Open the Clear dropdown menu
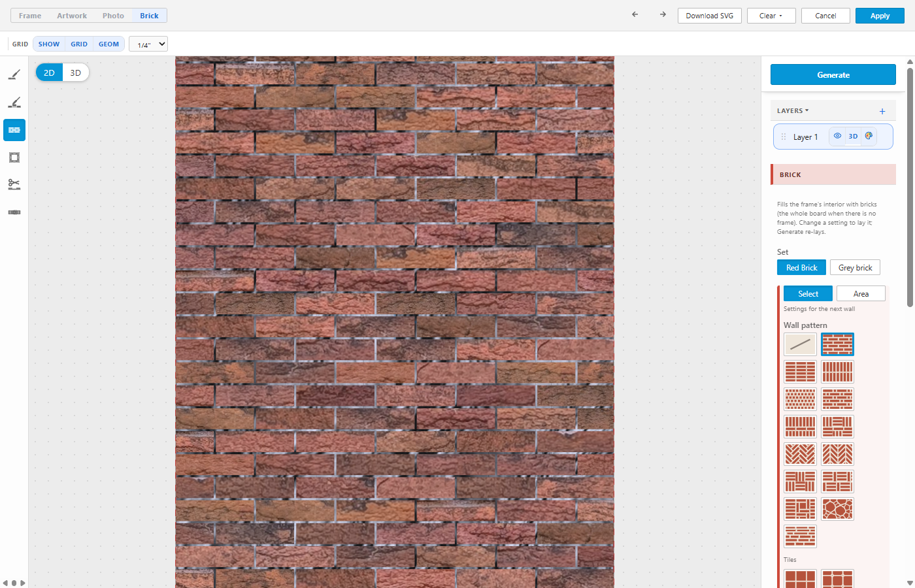 771,16
